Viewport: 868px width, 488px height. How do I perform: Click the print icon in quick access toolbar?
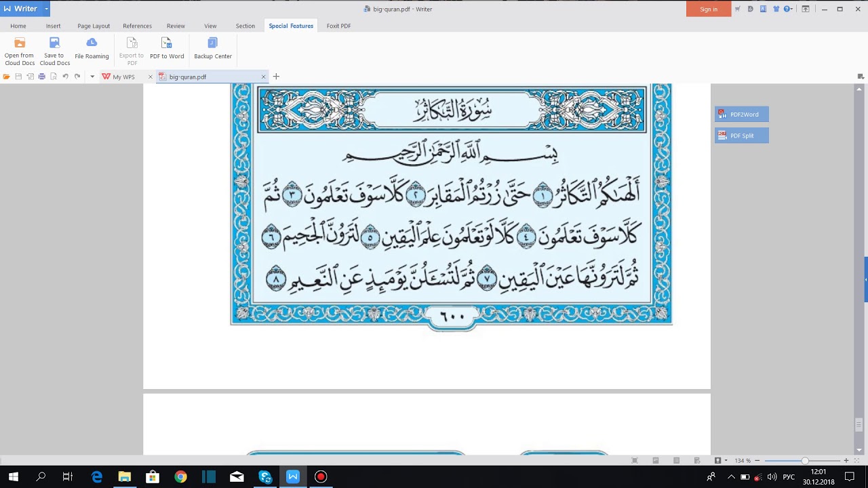click(x=41, y=77)
